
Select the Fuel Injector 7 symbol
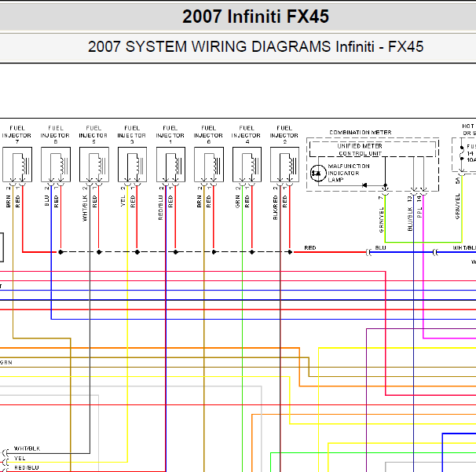click(17, 164)
